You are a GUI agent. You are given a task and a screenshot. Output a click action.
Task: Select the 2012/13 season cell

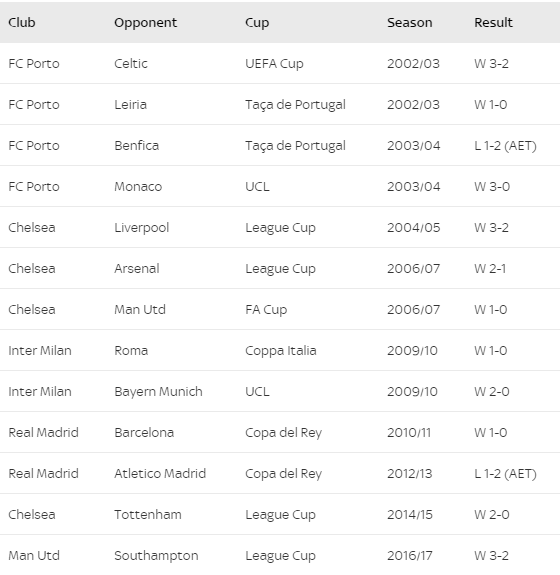[410, 474]
